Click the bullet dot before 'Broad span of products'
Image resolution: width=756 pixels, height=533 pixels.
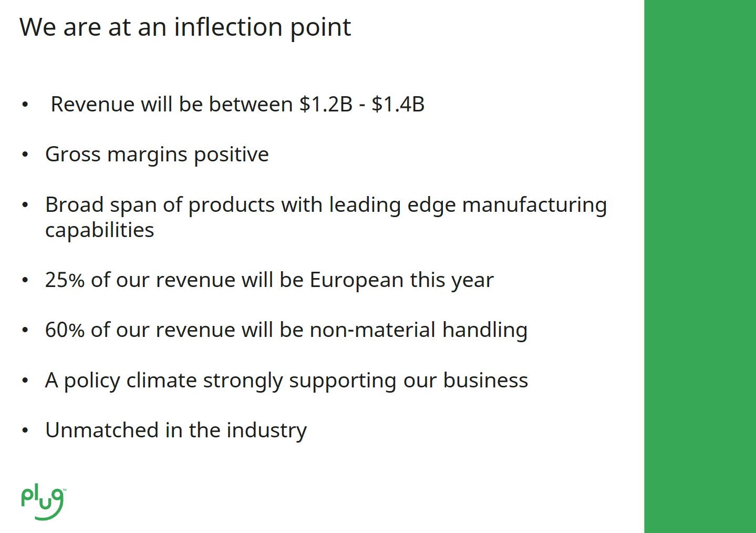coord(25,205)
